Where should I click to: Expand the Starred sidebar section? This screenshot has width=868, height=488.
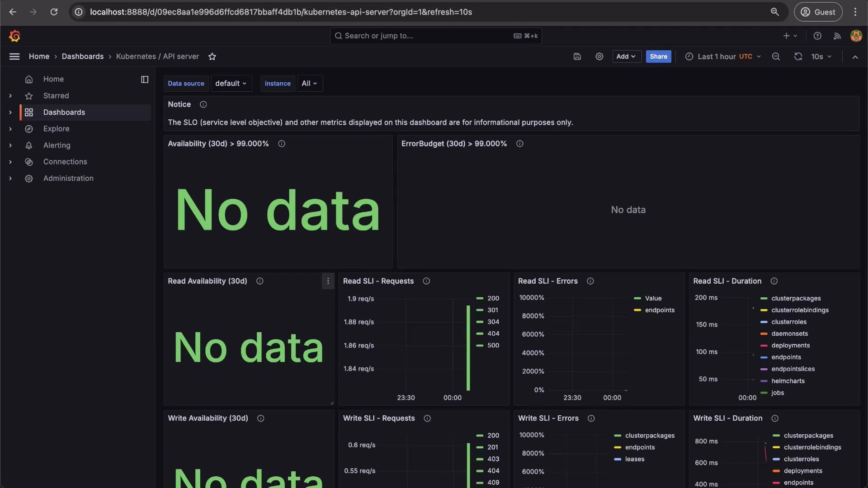[x=10, y=96]
